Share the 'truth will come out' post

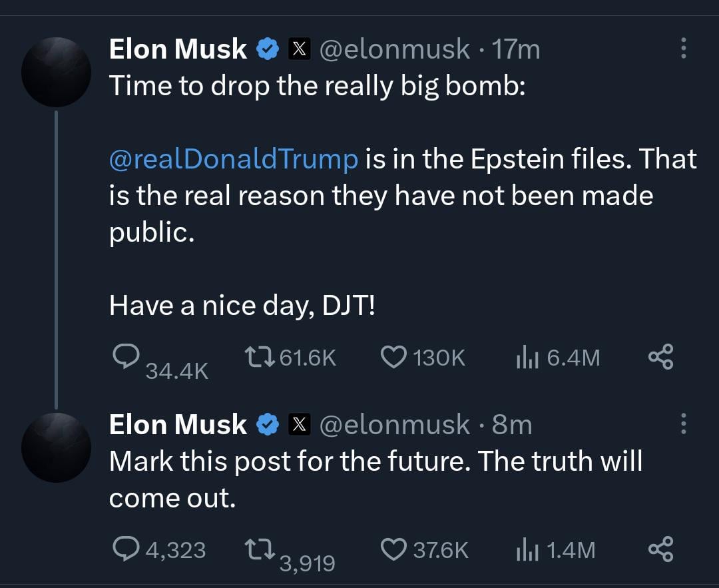[x=661, y=549]
